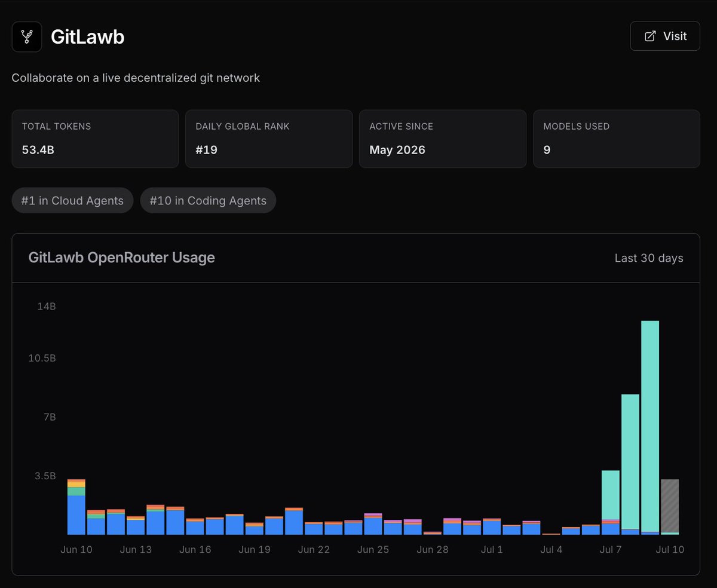This screenshot has width=717, height=588.
Task: Select the "#10 in Coding Agents" badge
Action: 208,201
